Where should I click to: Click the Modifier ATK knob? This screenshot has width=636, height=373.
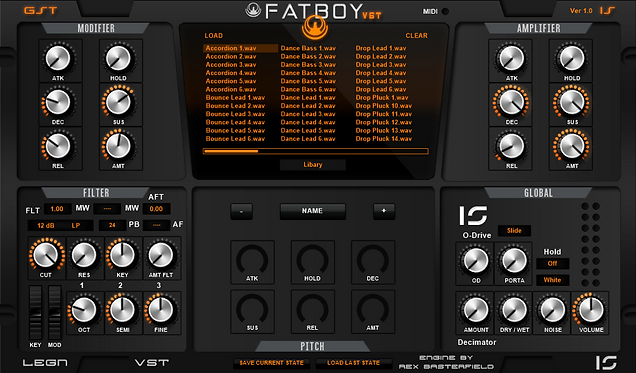point(58,58)
